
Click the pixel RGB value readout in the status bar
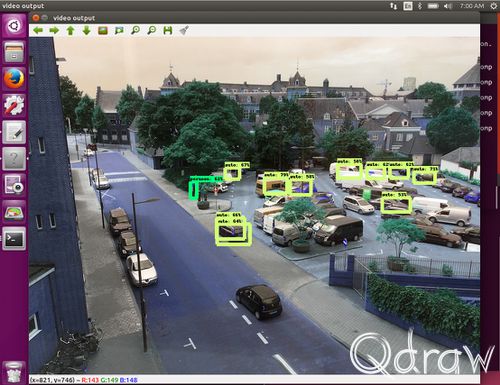coord(109,380)
